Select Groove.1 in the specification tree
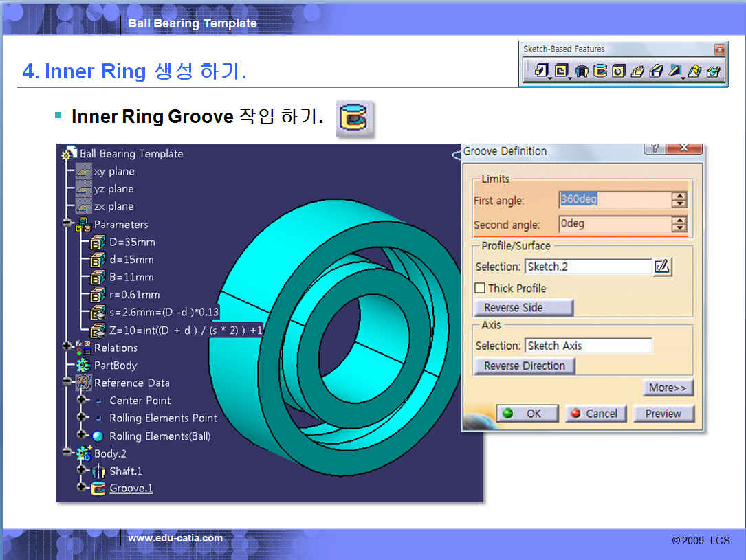Image resolution: width=746 pixels, height=560 pixels. 131,489
